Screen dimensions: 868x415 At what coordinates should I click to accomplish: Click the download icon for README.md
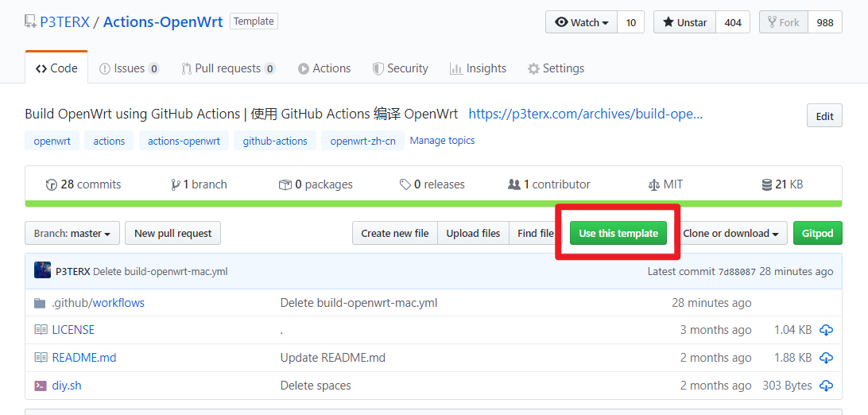[x=826, y=358]
